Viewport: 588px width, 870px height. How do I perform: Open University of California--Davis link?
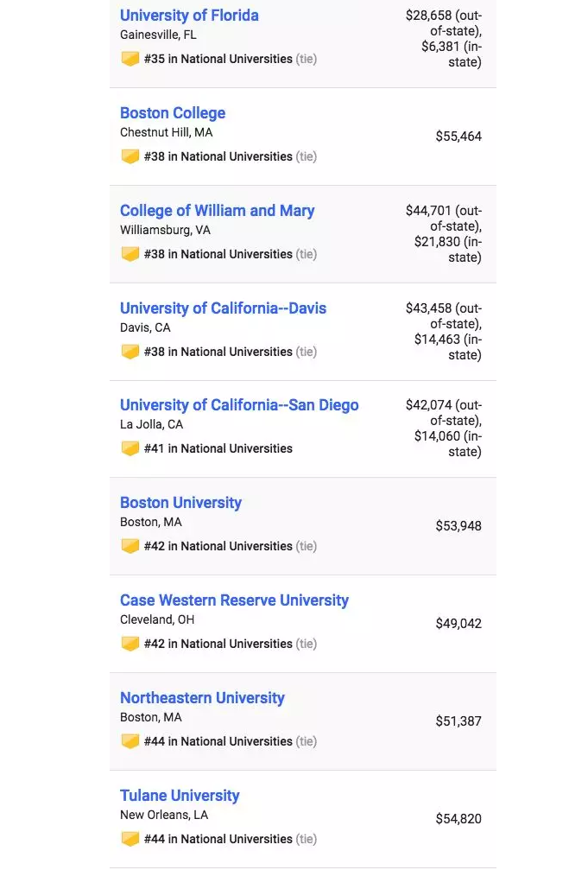coord(223,308)
